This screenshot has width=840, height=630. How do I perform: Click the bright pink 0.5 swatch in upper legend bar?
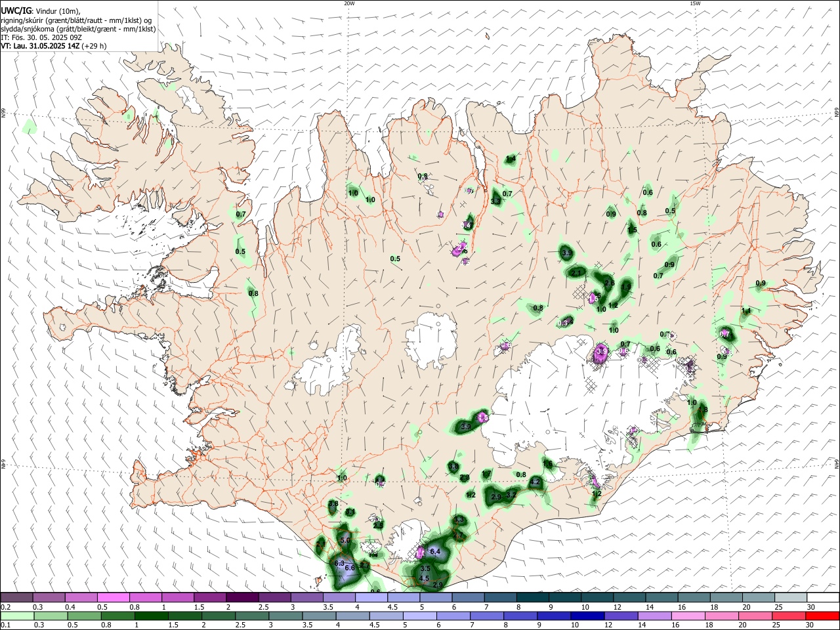[x=114, y=598]
